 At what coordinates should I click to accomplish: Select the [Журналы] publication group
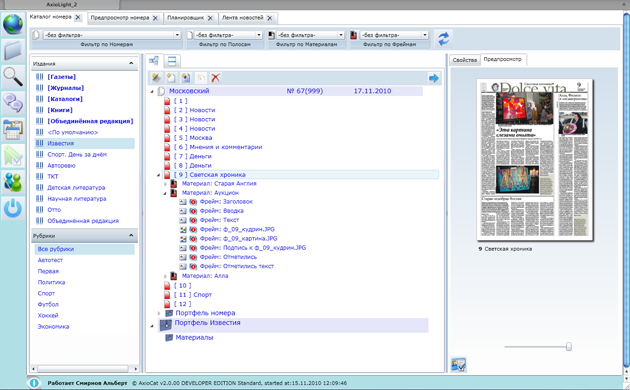[x=65, y=88]
